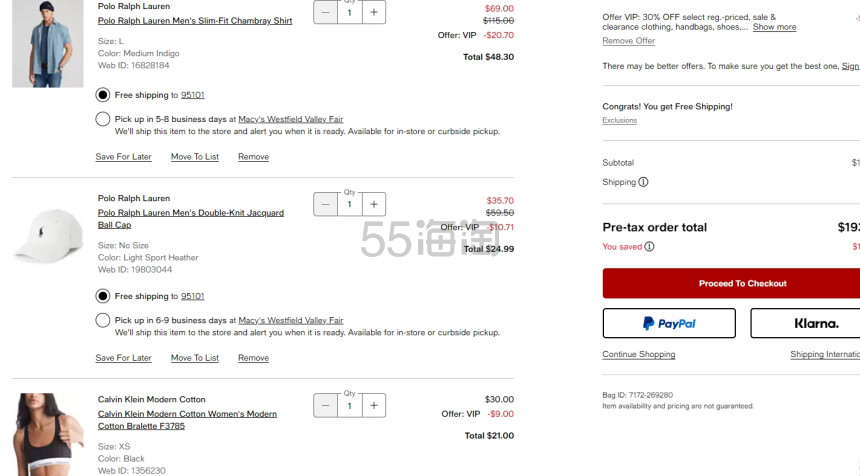Pay with the Klarna button
This screenshot has width=860, height=476.
click(805, 323)
